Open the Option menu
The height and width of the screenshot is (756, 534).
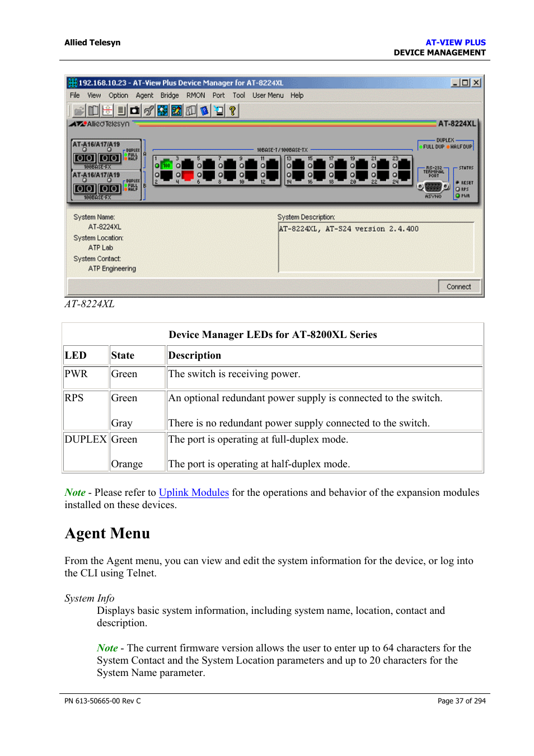[x=118, y=96]
